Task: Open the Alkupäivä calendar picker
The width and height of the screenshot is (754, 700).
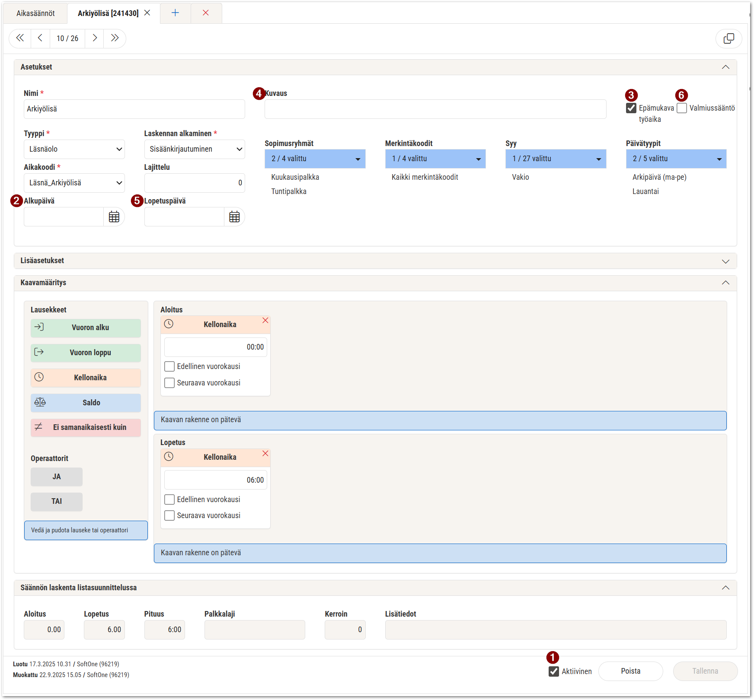Action: point(114,217)
